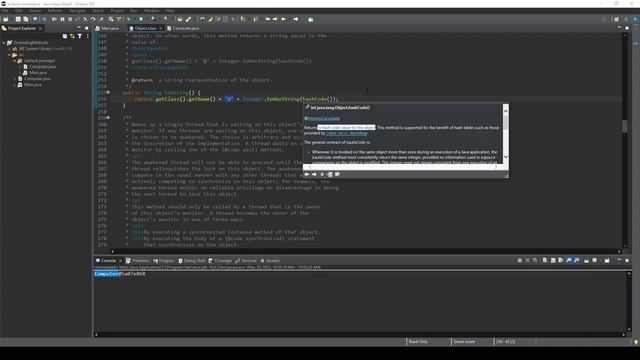Toggle Pin Console
640x360 pixels.
[x=587, y=260]
